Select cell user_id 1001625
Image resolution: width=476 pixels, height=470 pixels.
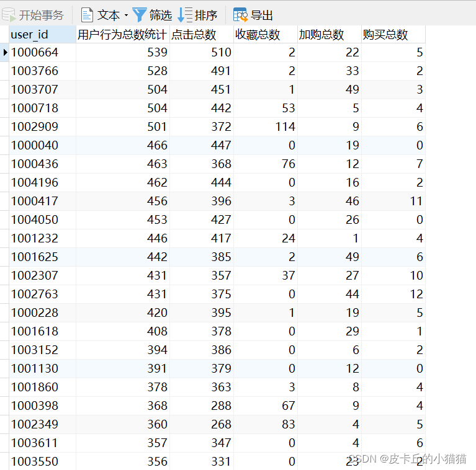coord(42,257)
